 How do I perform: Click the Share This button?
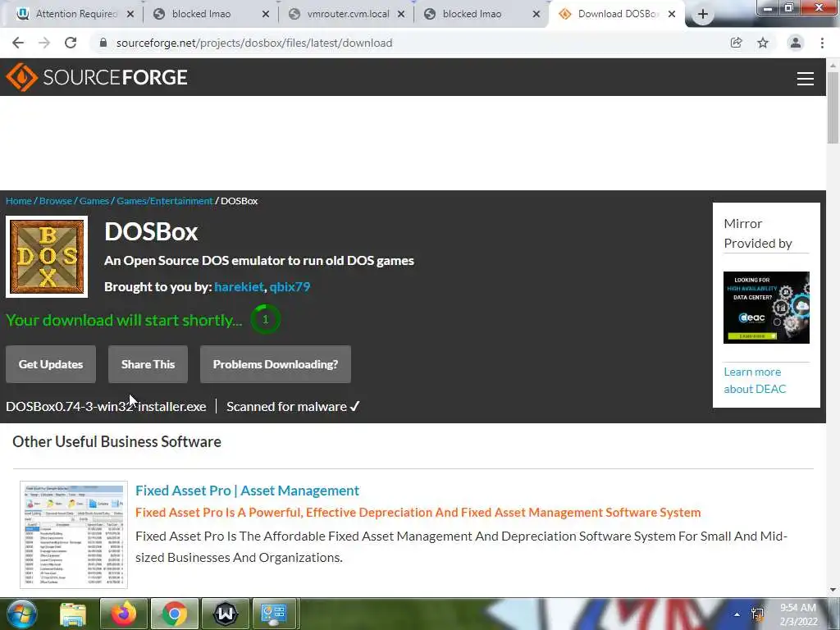(x=148, y=364)
